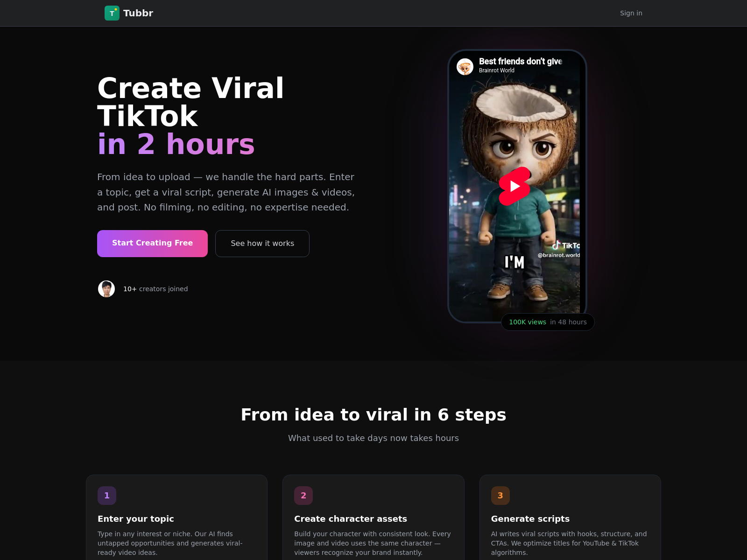This screenshot has height=560, width=747.
Task: Click the TikTok watermark logo in video
Action: pos(566,245)
